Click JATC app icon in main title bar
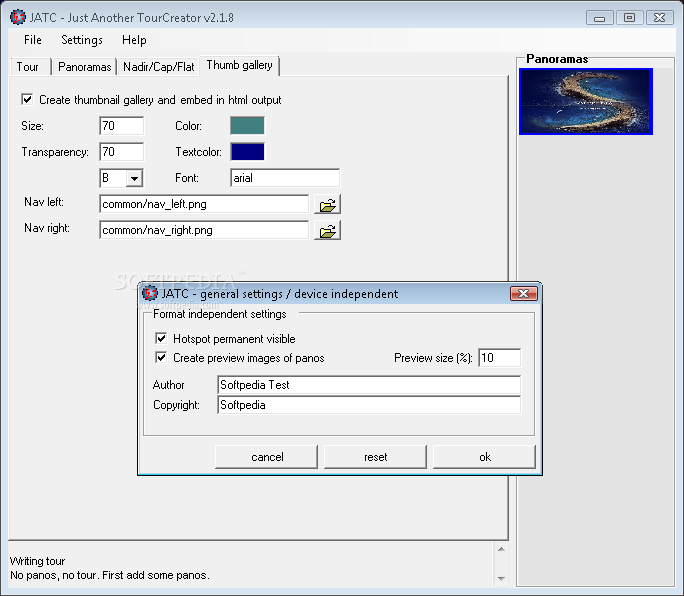The height and width of the screenshot is (596, 684). (x=18, y=17)
